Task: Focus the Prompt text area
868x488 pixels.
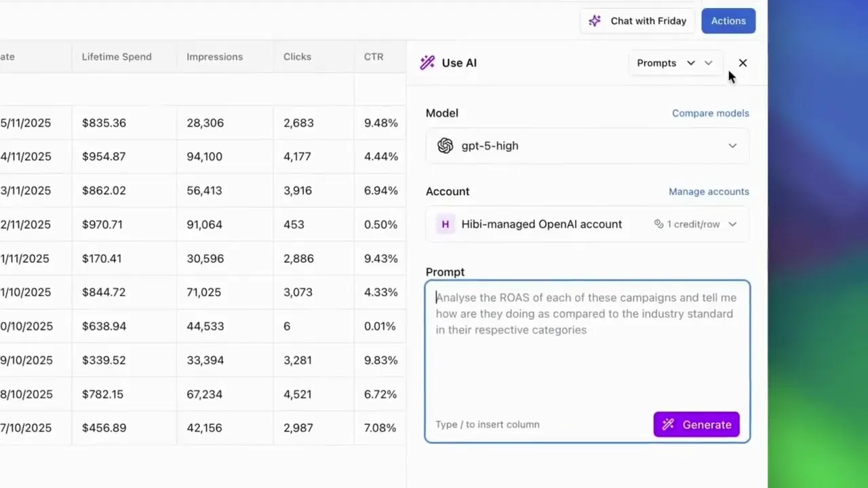Action: coord(587,352)
